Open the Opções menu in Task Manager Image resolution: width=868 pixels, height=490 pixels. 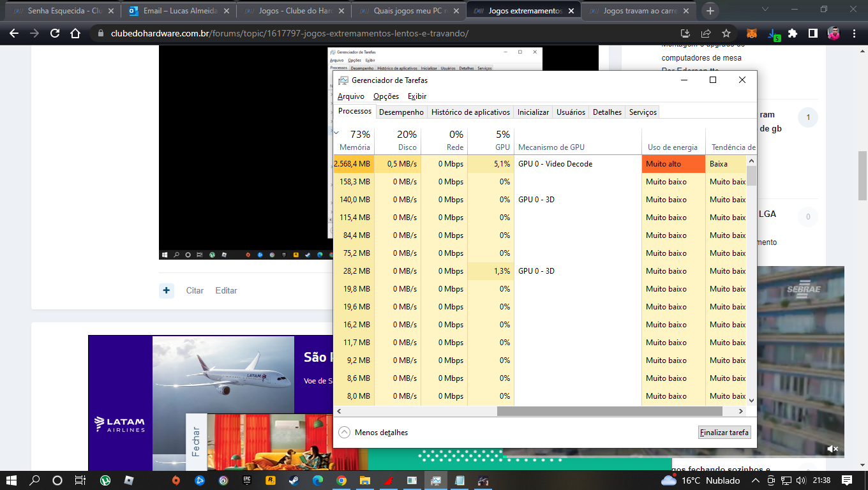tap(386, 96)
